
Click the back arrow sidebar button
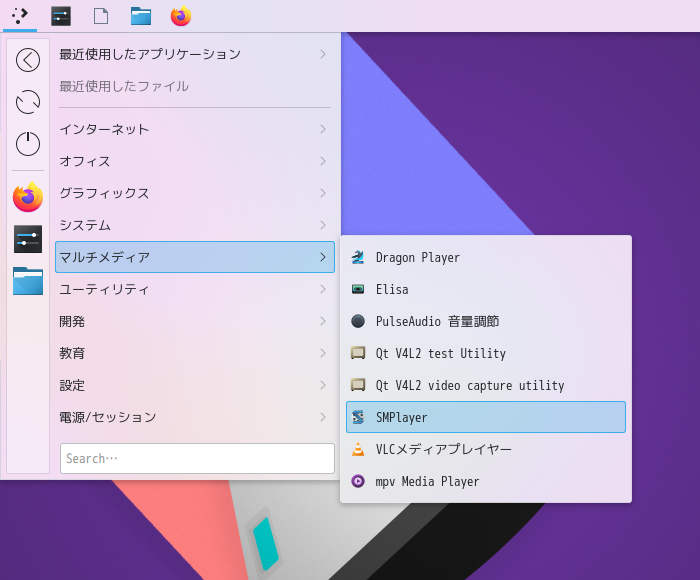pos(28,60)
